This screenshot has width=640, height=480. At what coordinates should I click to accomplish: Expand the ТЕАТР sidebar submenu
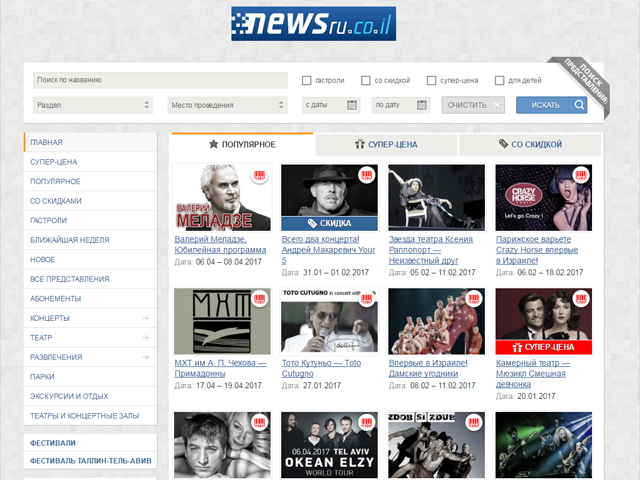[x=145, y=338]
